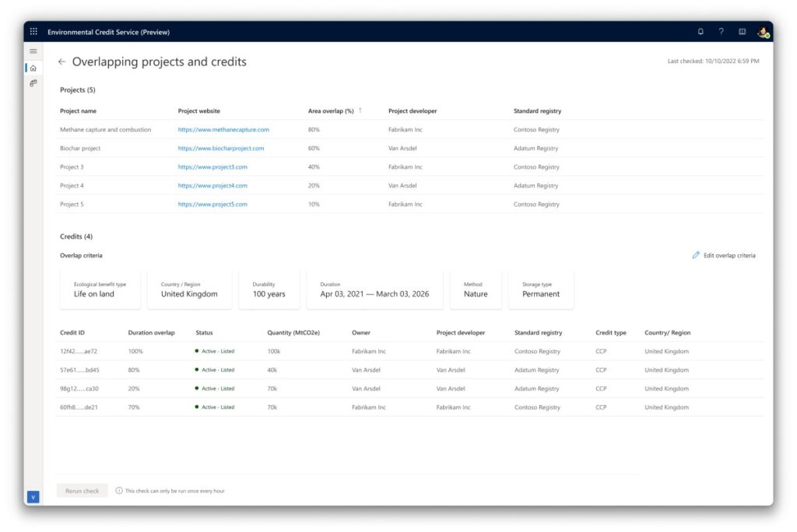Open the Microsoft app launcher waffle menu
Viewport: 797px width, 532px height.
(x=33, y=31)
